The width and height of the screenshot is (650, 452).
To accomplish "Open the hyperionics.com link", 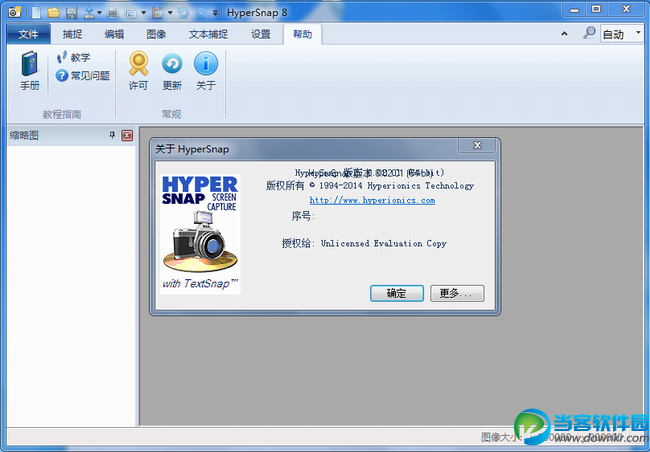I will (x=372, y=200).
